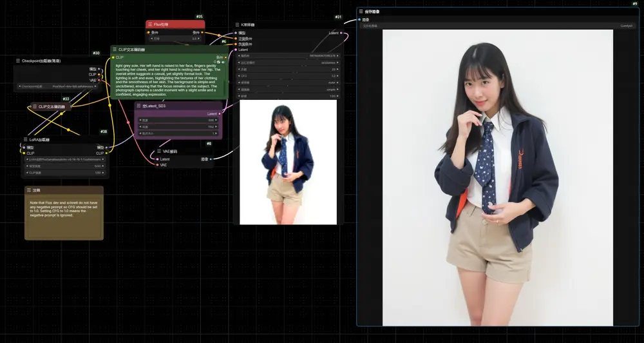Click the #8 node ID badge

coord(209,144)
